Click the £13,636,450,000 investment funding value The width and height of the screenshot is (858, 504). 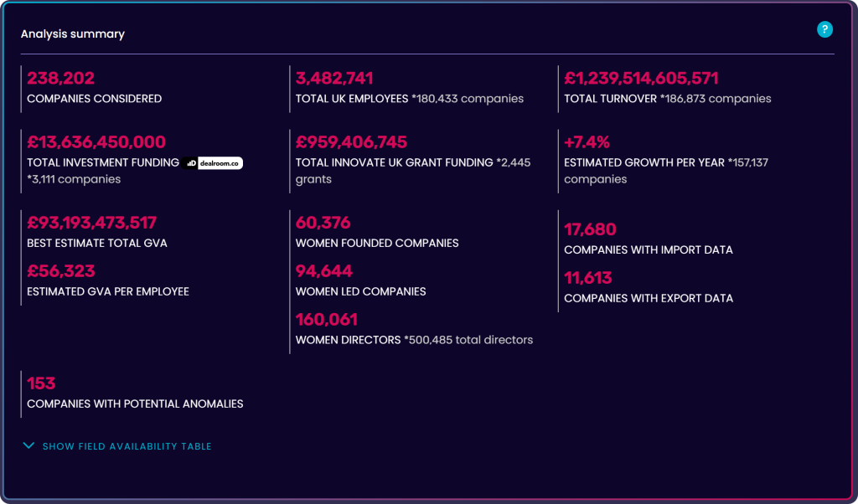96,142
